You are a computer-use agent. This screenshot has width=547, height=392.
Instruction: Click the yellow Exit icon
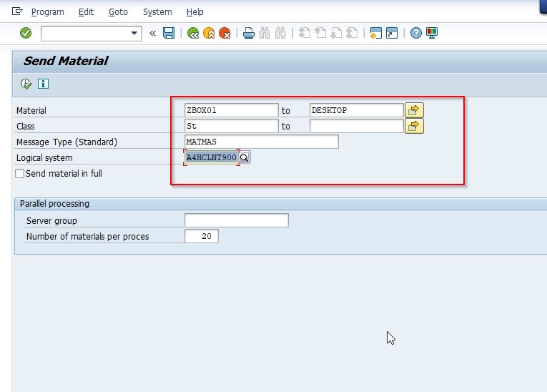coord(209,33)
